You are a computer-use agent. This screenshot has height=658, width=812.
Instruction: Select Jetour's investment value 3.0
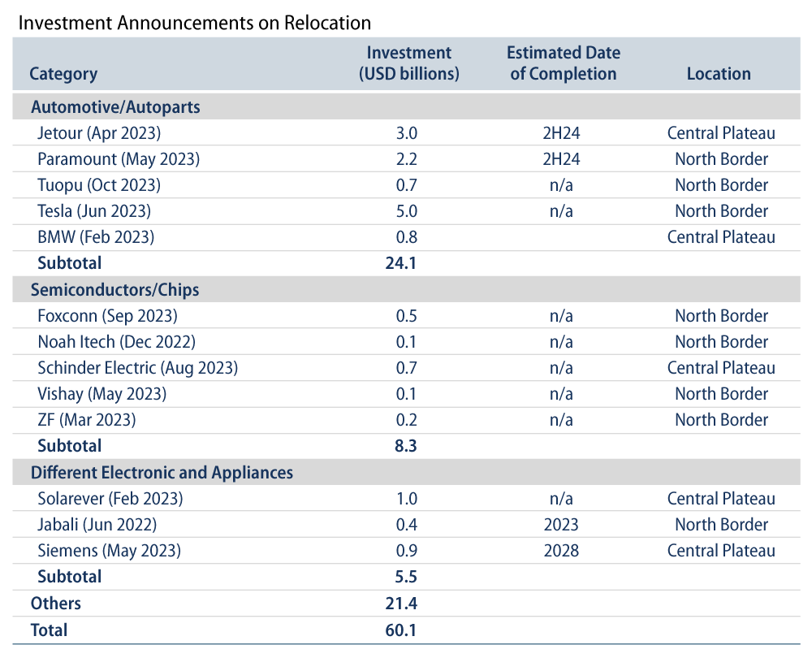coord(407,133)
